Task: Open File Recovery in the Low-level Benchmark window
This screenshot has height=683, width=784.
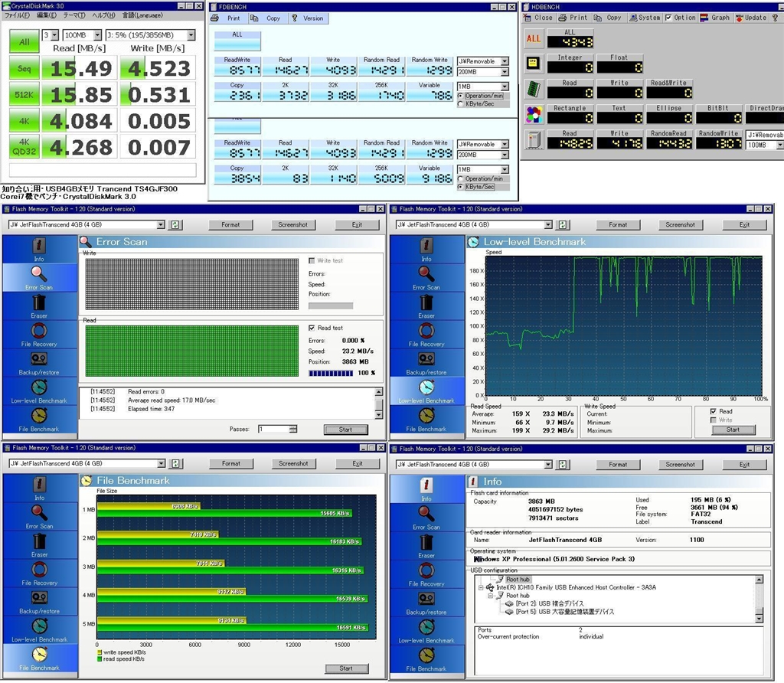Action: 426,333
